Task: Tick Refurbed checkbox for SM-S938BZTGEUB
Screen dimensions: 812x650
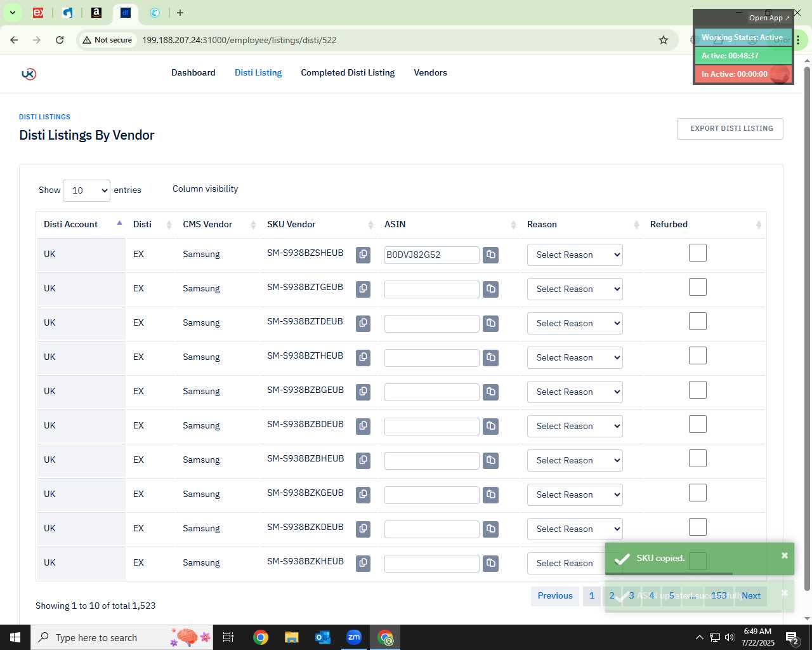Action: [x=698, y=287]
